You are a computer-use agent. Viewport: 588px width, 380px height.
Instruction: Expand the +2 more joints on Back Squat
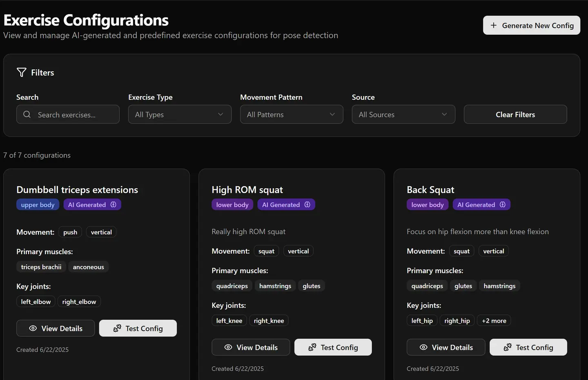tap(494, 320)
